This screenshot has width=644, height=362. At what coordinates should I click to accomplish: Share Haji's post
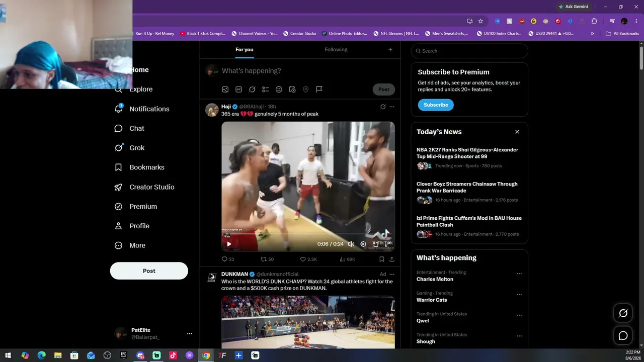click(392, 259)
